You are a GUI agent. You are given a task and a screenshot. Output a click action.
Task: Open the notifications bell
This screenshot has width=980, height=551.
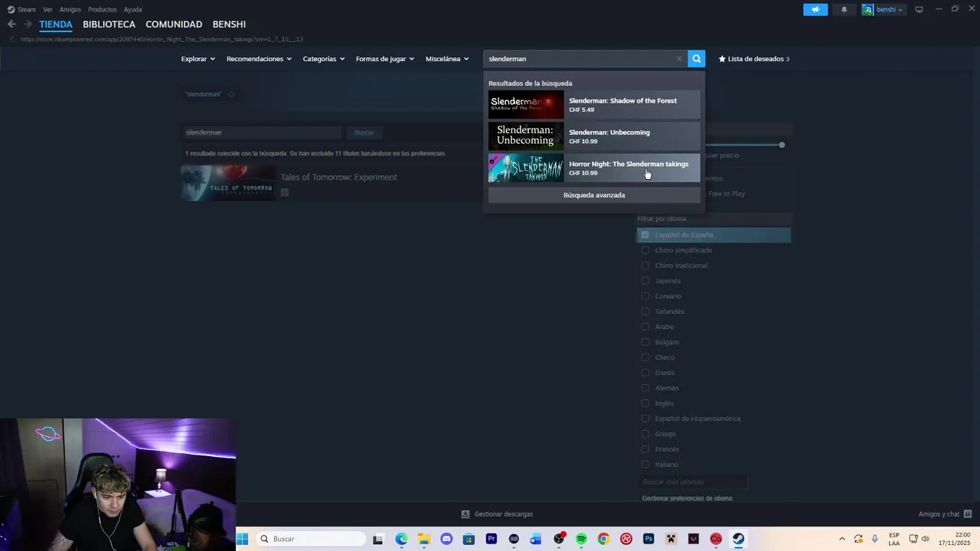coord(844,9)
